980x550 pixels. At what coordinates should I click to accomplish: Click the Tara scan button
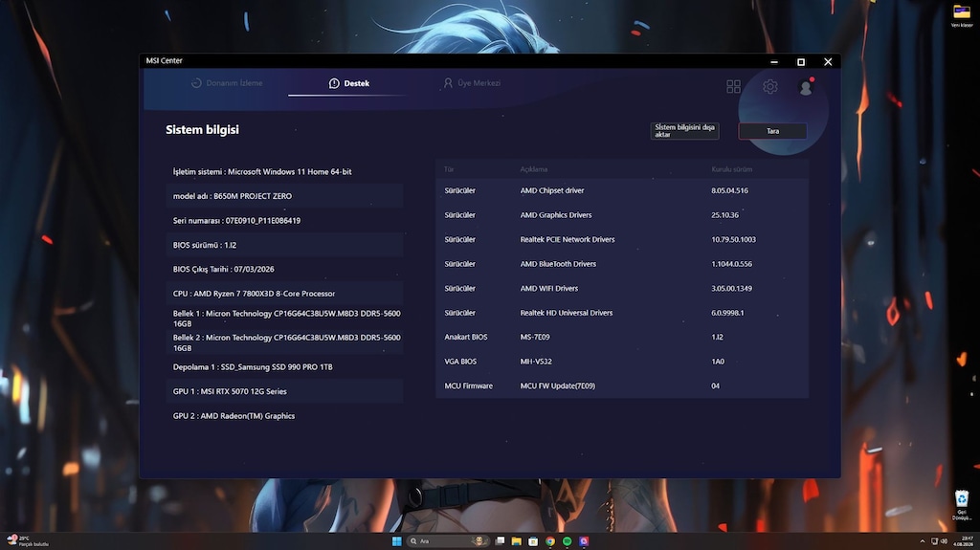click(772, 131)
